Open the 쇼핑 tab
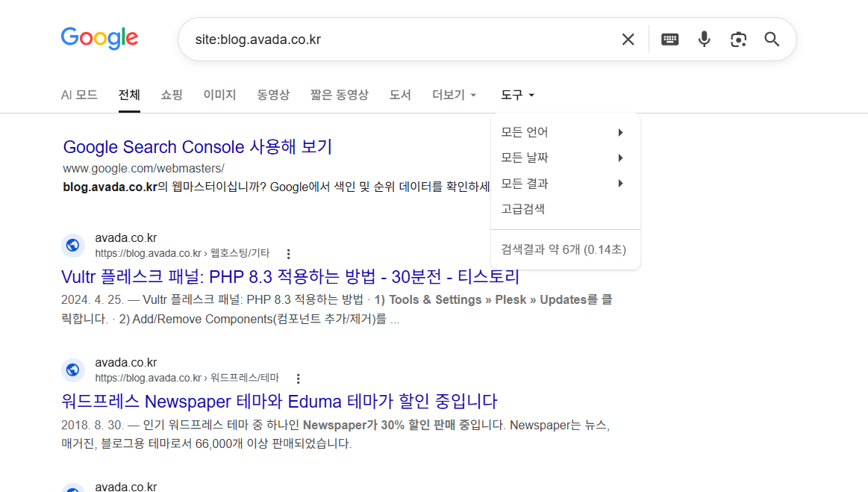The height and width of the screenshot is (492, 868). 172,95
